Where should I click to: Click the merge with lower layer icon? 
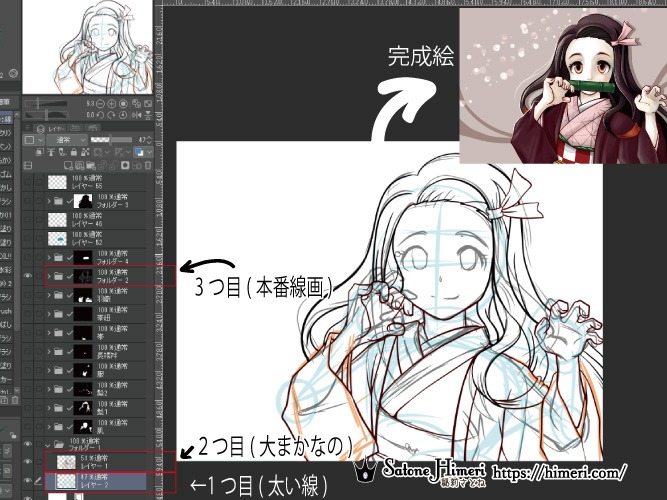coord(114,165)
